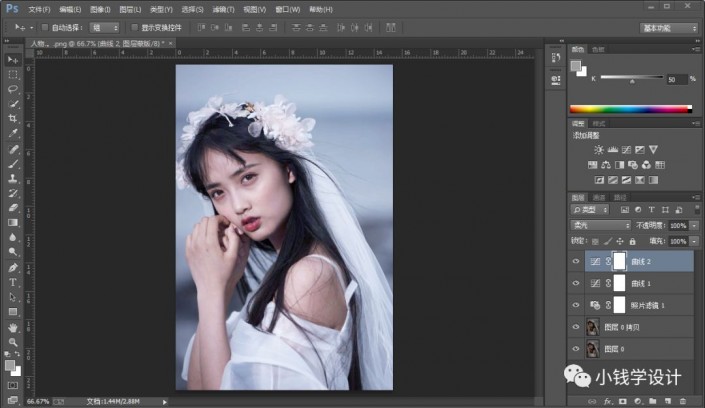
Task: Select the Eraser tool
Action: coord(13,208)
